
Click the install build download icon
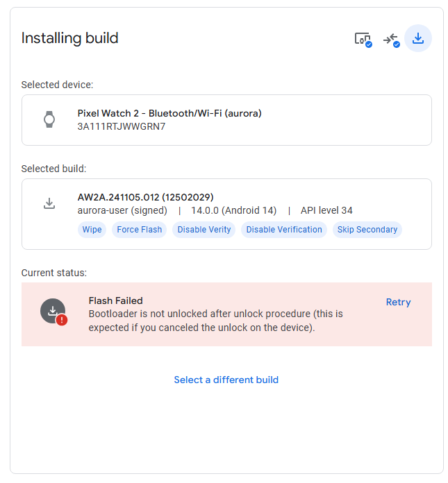(418, 38)
